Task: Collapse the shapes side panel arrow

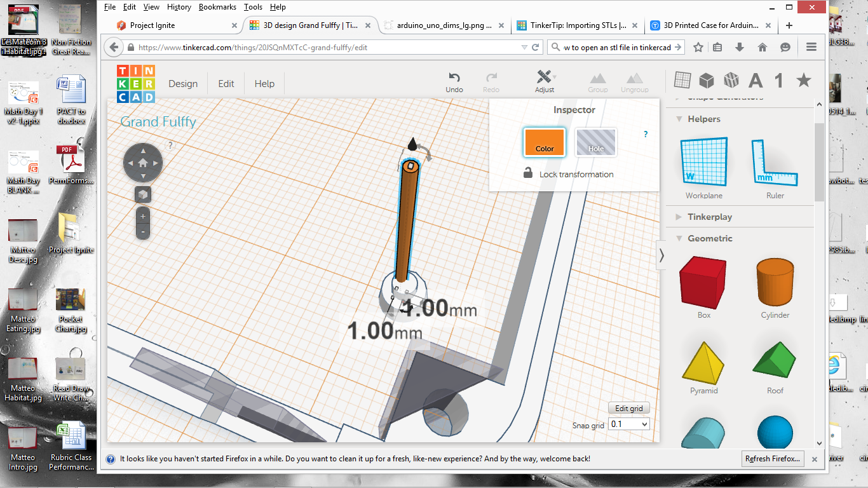Action: [661, 255]
